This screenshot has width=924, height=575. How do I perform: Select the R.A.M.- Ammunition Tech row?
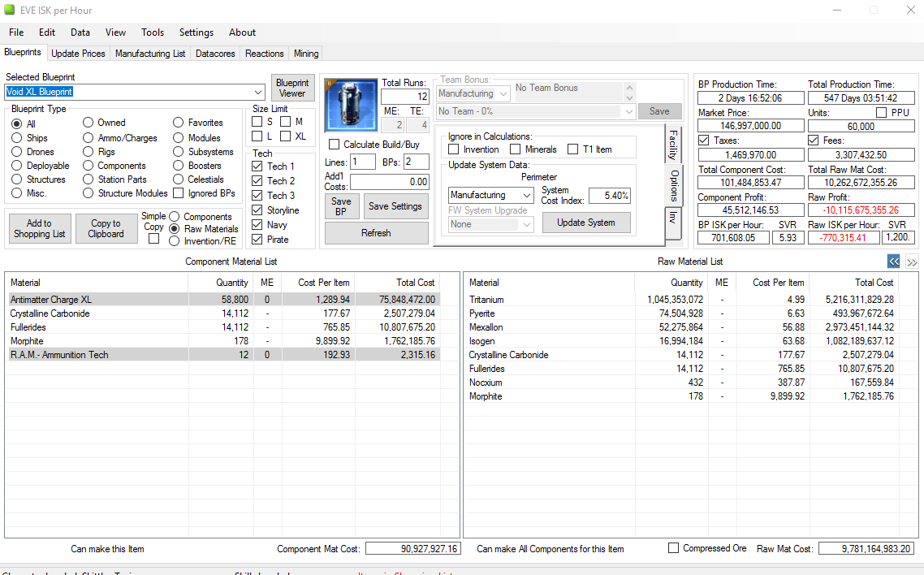tap(224, 355)
